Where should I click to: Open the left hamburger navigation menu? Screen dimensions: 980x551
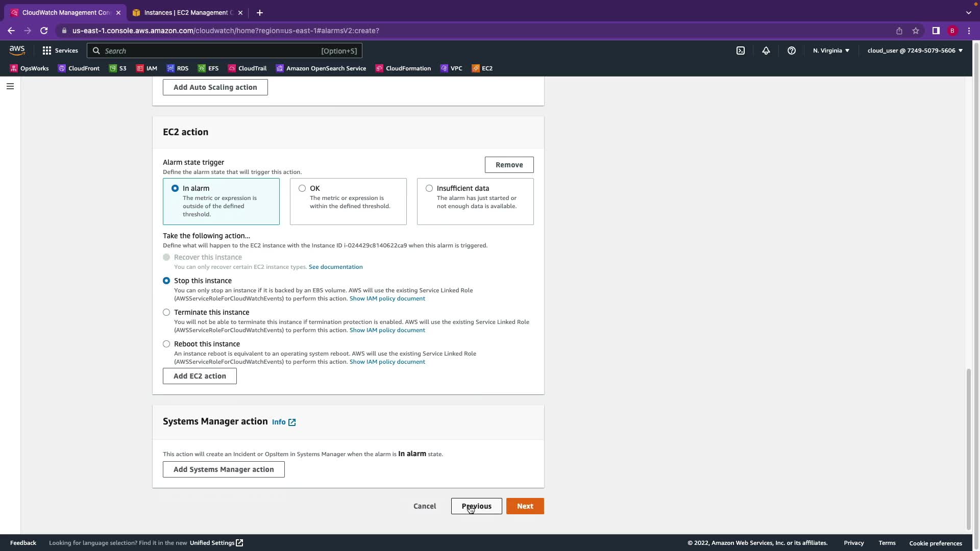10,86
